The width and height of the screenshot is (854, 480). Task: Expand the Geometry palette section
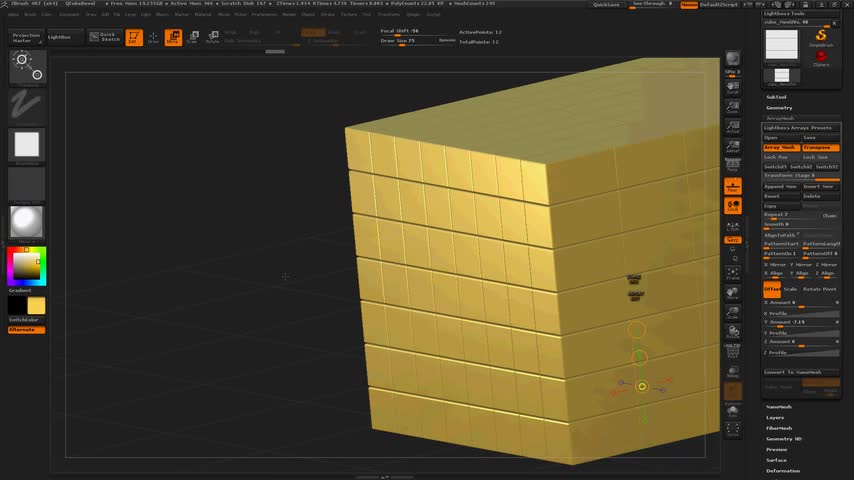click(x=779, y=108)
